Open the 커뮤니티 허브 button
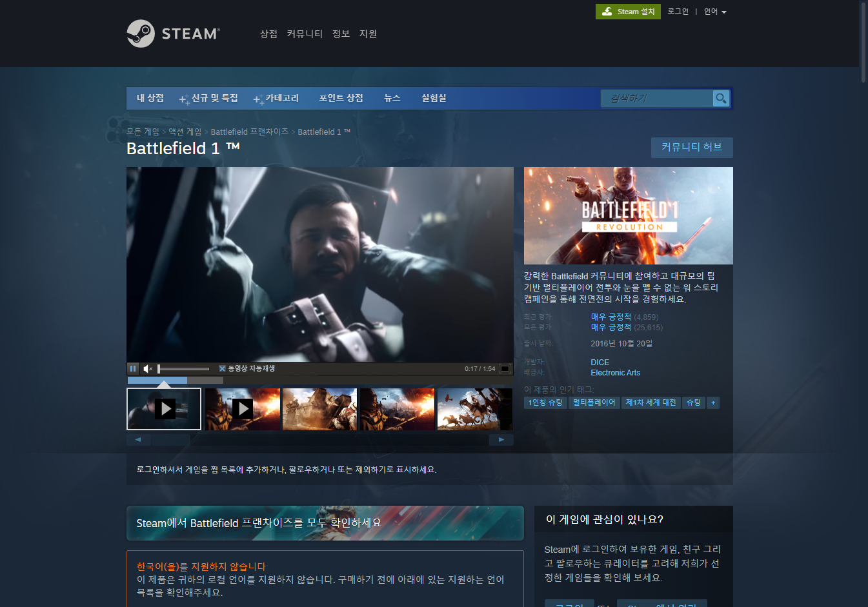 pyautogui.click(x=692, y=147)
